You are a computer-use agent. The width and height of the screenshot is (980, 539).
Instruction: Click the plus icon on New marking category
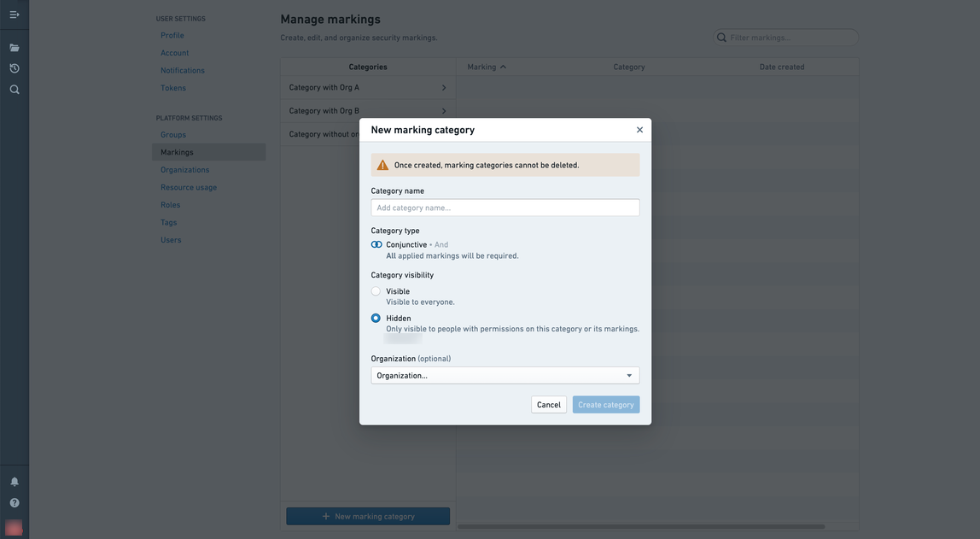tap(325, 517)
